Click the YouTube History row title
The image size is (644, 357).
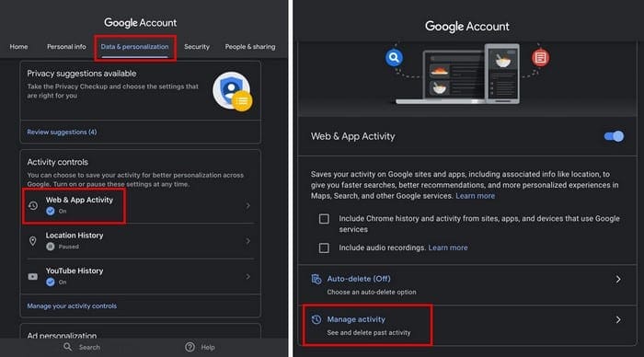(x=75, y=271)
